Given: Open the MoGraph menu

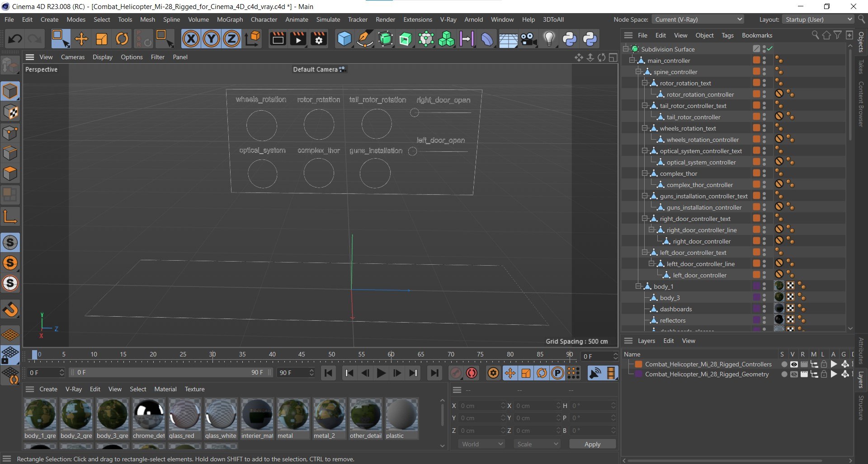Looking at the screenshot, I should [230, 19].
